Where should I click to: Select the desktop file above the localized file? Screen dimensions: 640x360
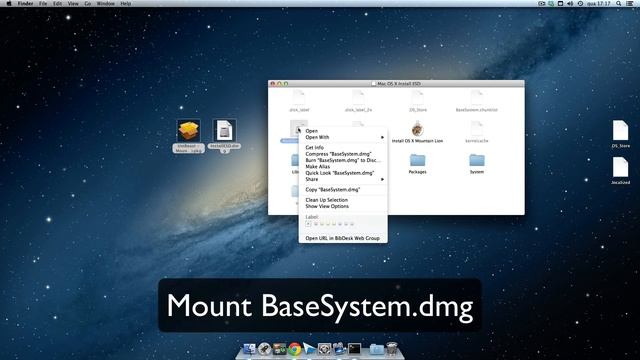(620, 131)
